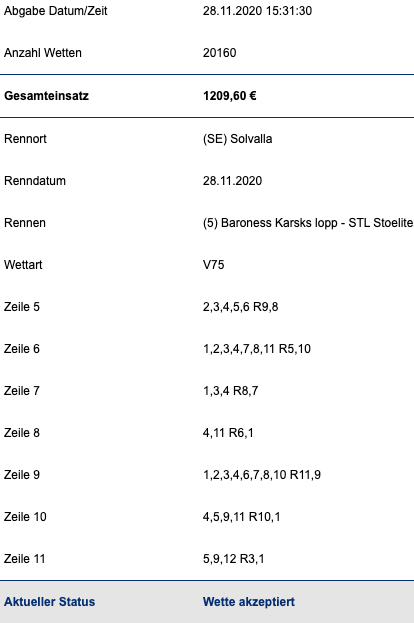Click the 'Abgabe Datum/Zeit' label
Viewport: 414px width, 623px height.
tap(56, 11)
